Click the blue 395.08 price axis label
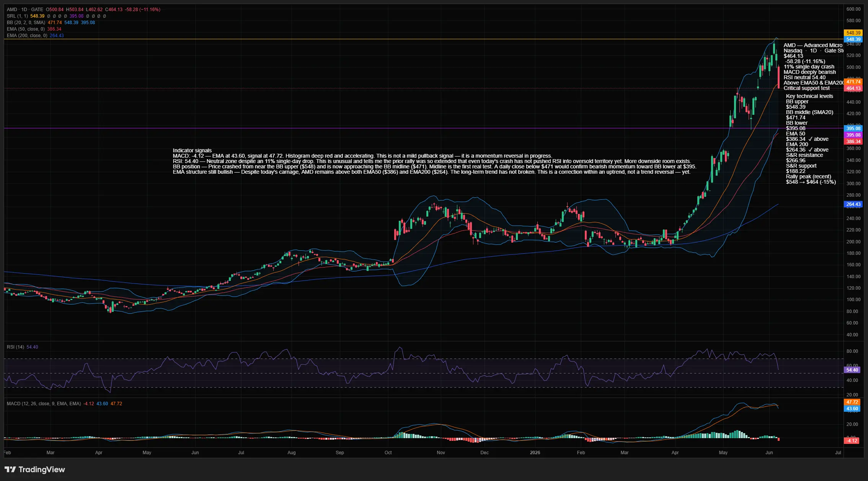Image resolution: width=868 pixels, height=481 pixels. click(x=853, y=129)
